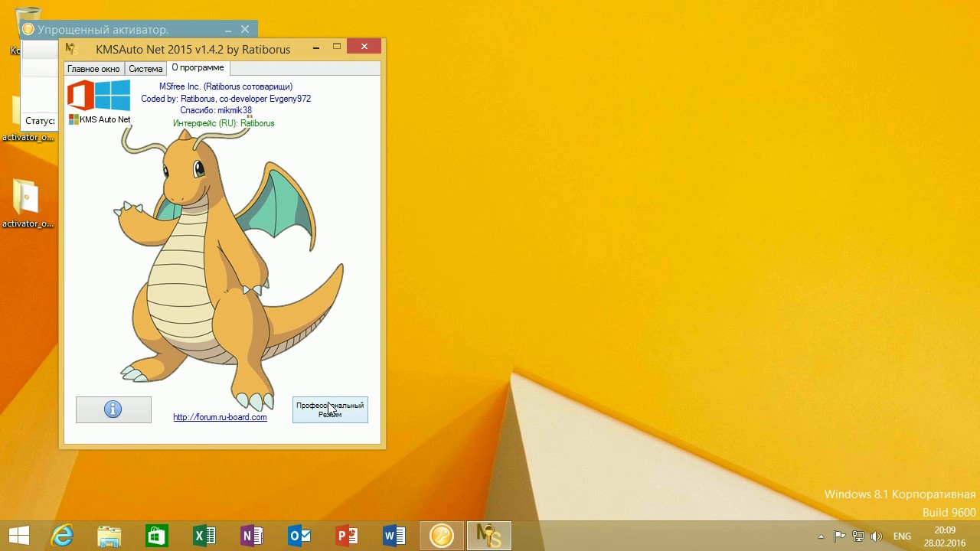Open the forum.ru-board.com link
The image size is (980, 551).
coord(220,417)
